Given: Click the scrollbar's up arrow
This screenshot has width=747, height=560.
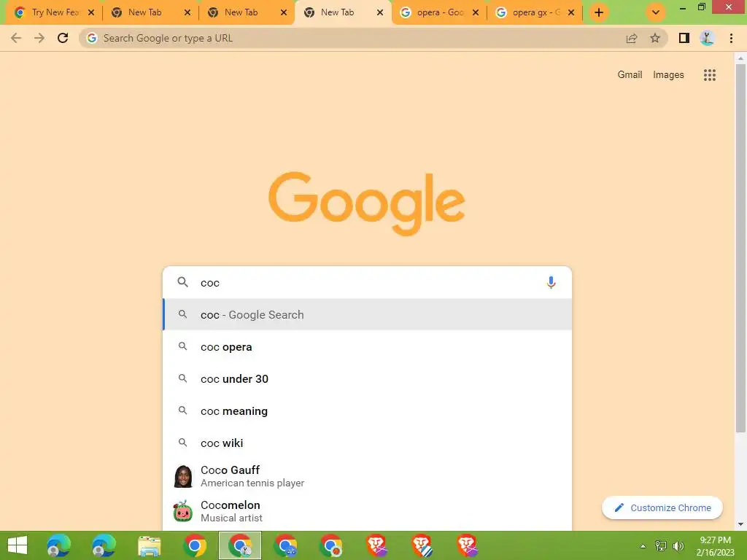Looking at the screenshot, I should [x=740, y=58].
